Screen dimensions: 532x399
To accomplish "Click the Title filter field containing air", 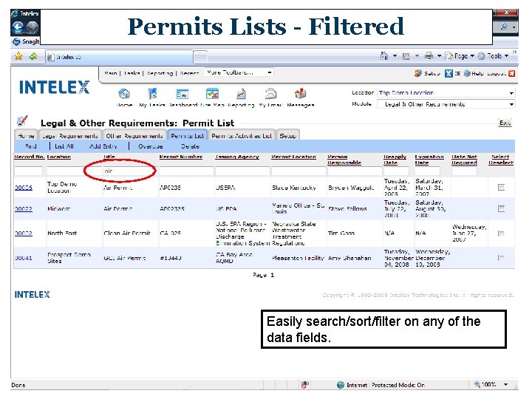I will tap(130, 171).
